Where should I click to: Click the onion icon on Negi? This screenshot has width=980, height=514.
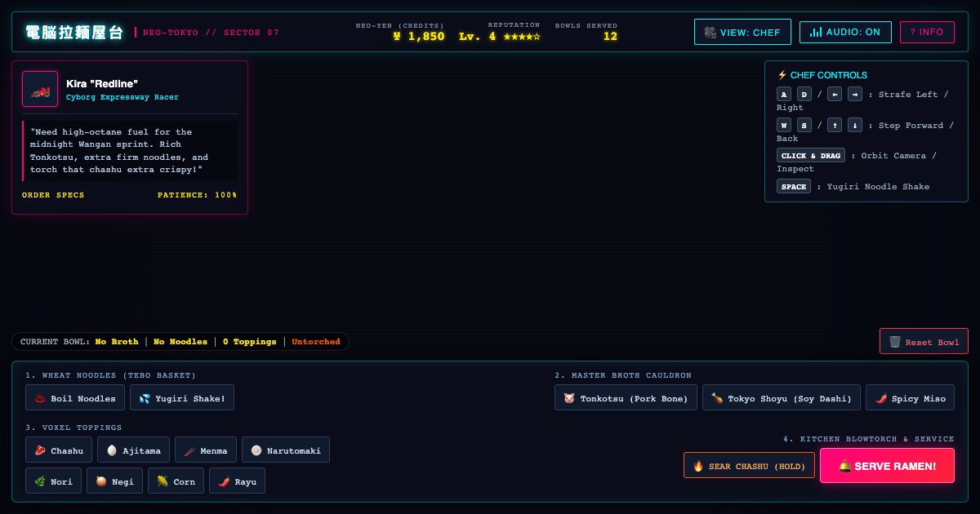100,481
